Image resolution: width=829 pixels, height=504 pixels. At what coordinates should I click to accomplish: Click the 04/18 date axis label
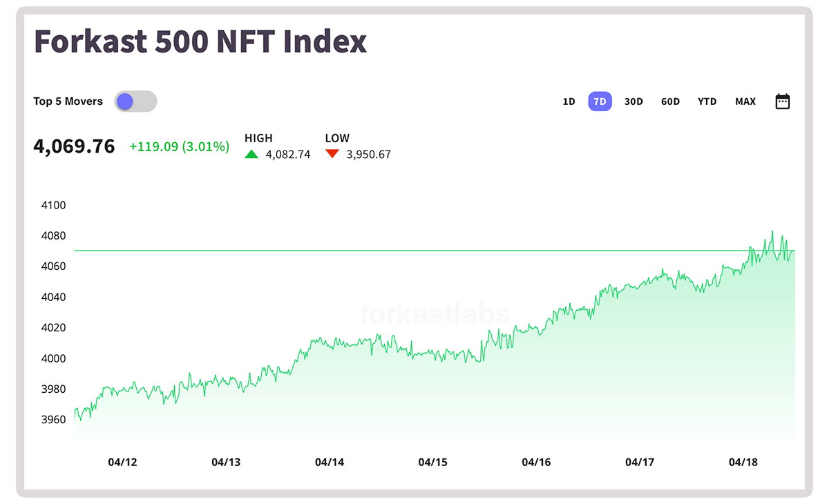[743, 462]
